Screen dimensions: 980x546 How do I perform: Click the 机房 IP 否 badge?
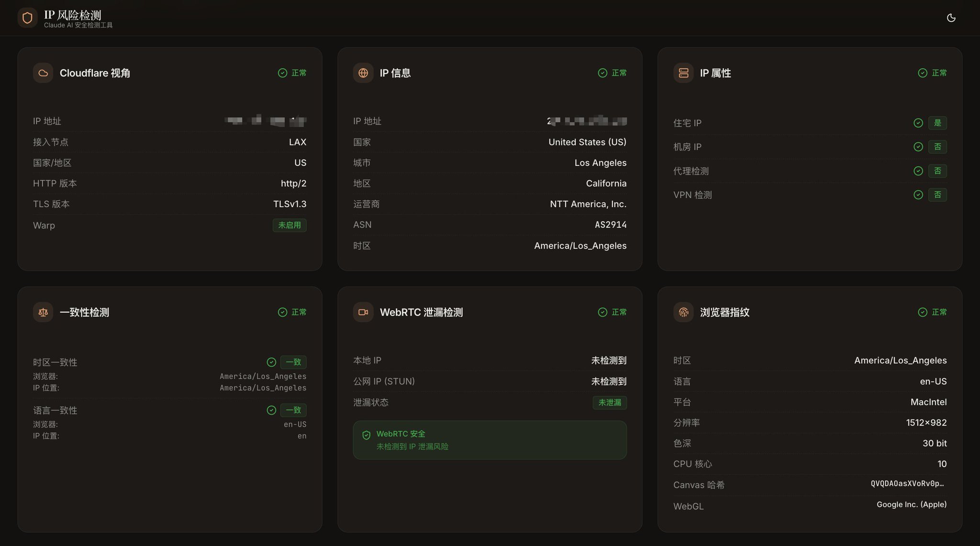(x=937, y=147)
